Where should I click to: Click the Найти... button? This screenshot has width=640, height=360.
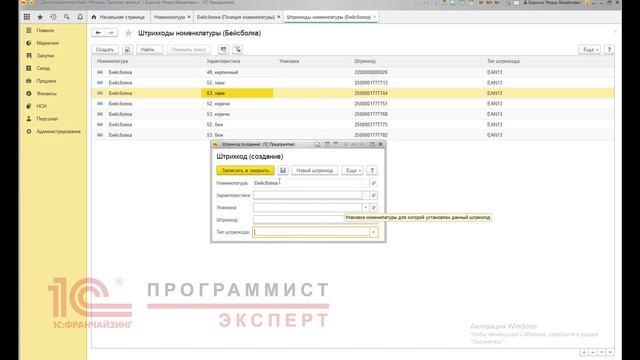pyautogui.click(x=149, y=49)
